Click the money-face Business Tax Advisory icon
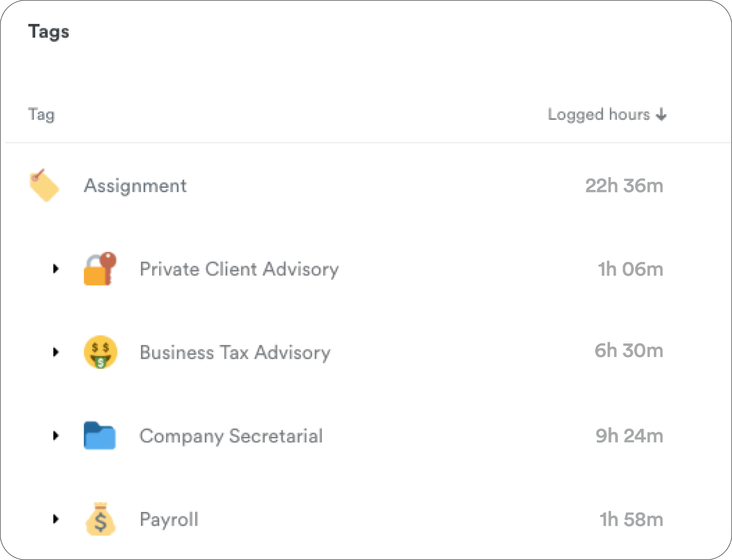Viewport: 732px width, 560px height. tap(100, 352)
